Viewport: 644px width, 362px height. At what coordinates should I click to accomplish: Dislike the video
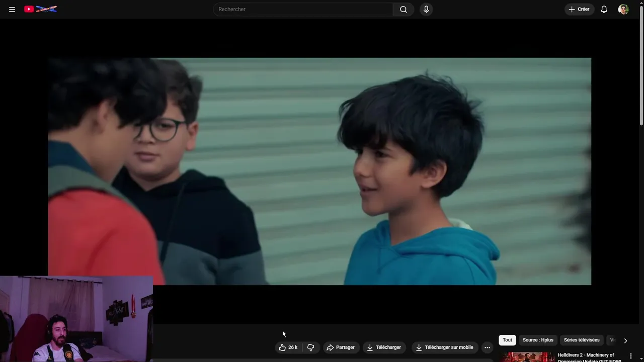[x=311, y=347]
